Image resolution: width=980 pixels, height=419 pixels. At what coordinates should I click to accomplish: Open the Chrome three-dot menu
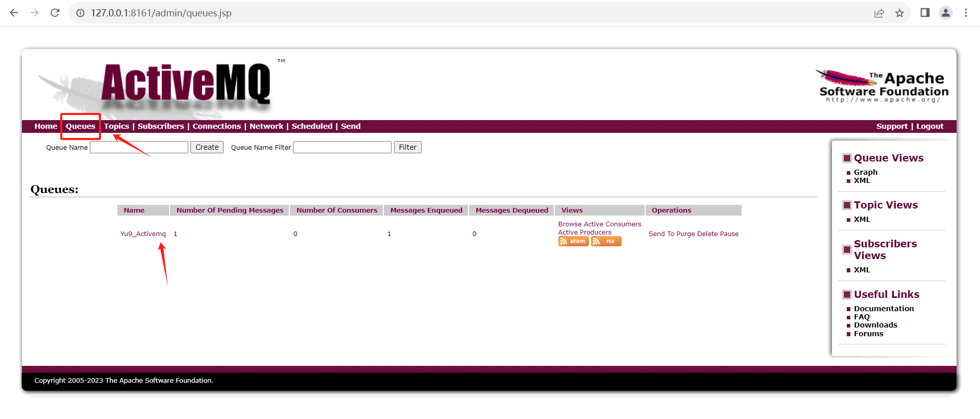(966, 13)
